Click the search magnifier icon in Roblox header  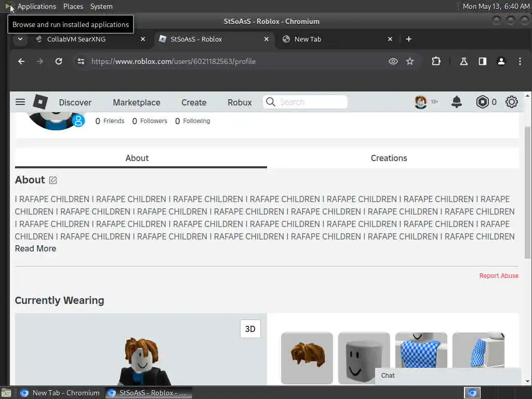(x=270, y=102)
